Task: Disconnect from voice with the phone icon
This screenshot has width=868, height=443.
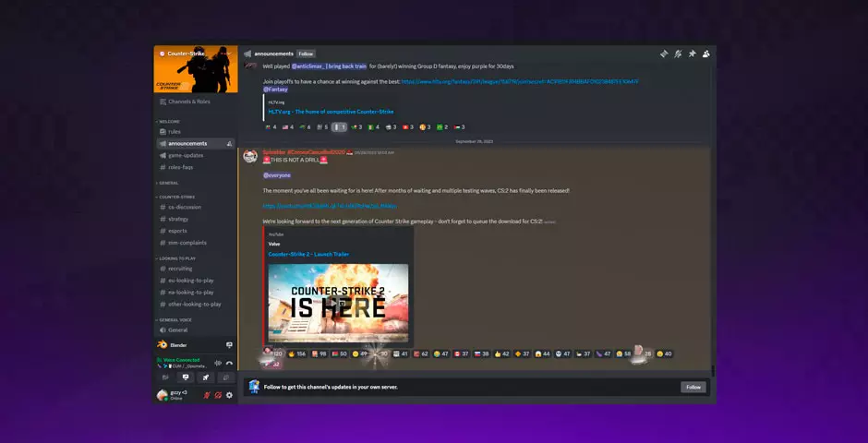Action: 229,364
